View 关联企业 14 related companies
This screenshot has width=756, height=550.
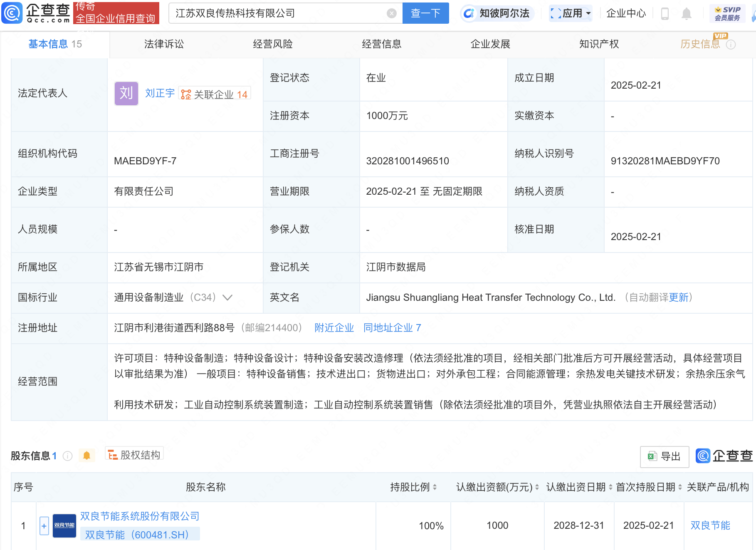click(x=215, y=94)
